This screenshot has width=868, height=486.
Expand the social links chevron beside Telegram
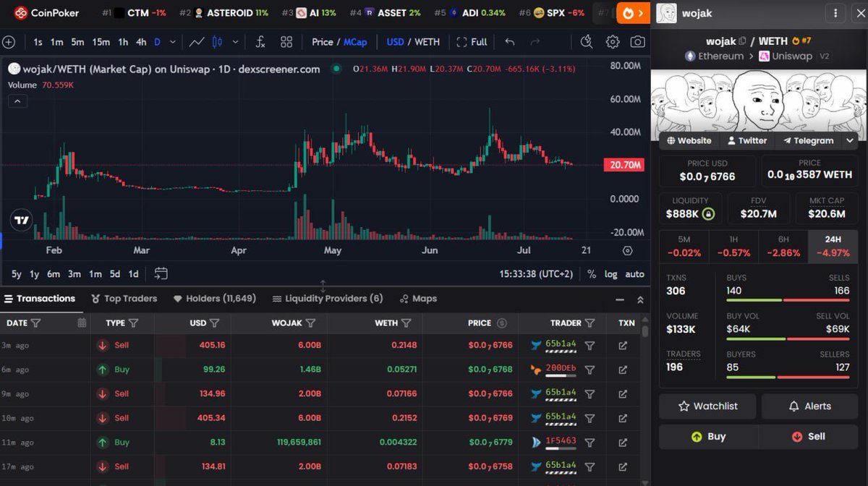pyautogui.click(x=850, y=140)
